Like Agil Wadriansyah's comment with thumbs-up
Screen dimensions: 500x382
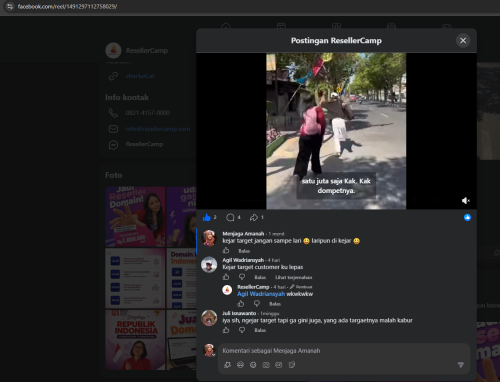click(226, 277)
